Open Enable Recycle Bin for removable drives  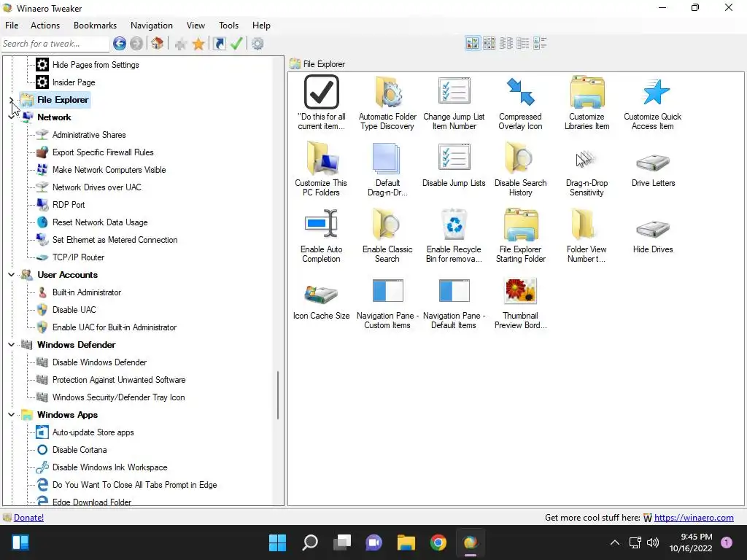(454, 236)
